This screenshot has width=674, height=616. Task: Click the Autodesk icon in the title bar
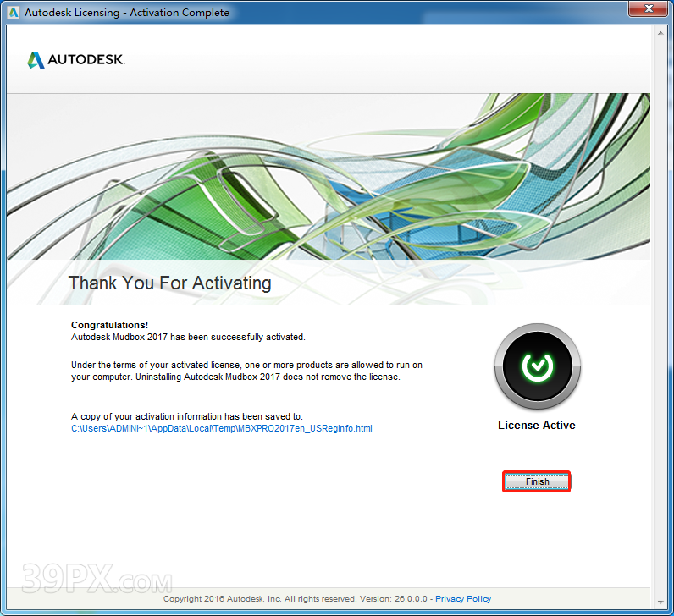click(x=13, y=13)
